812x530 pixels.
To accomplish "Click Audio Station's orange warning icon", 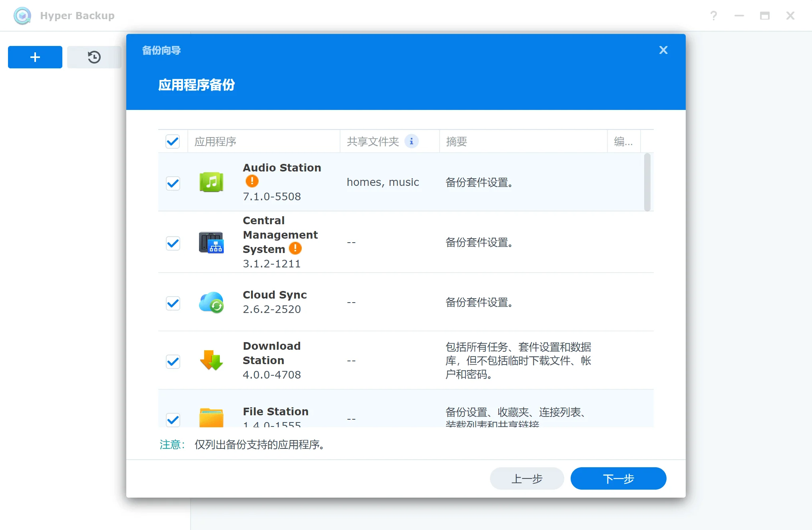I will tap(252, 181).
